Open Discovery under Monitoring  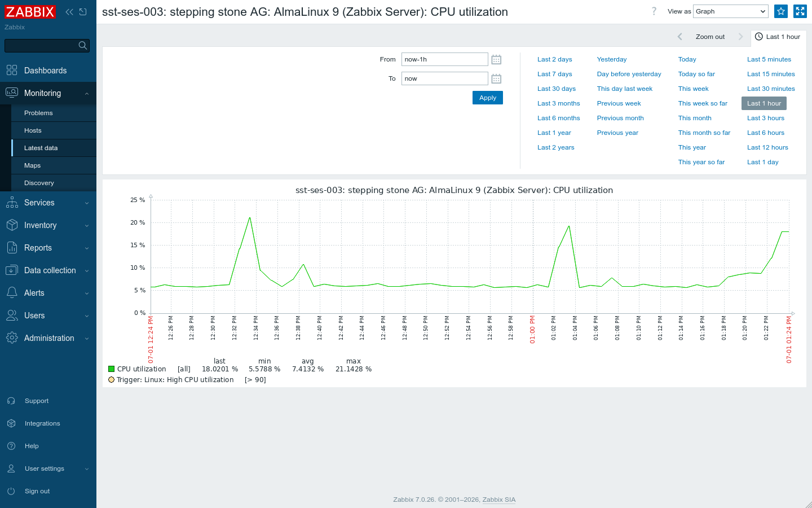54,183
